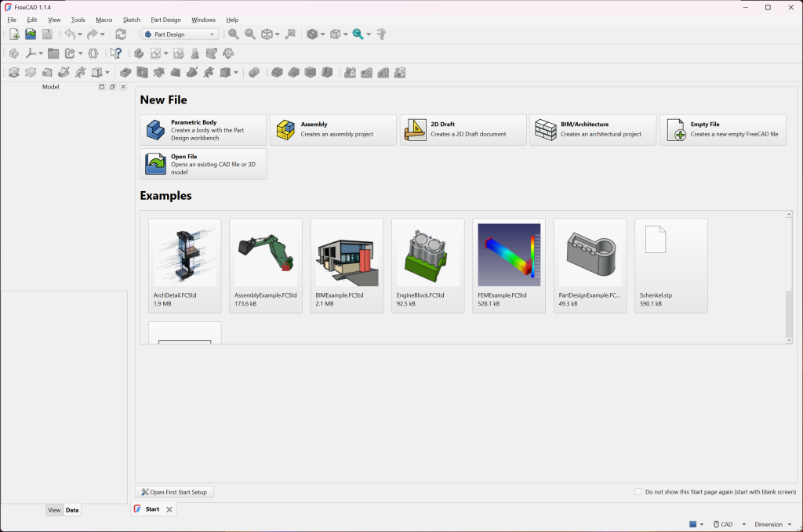Click the Fillet tool icon
The height and width of the screenshot is (532, 803).
pyautogui.click(x=277, y=73)
